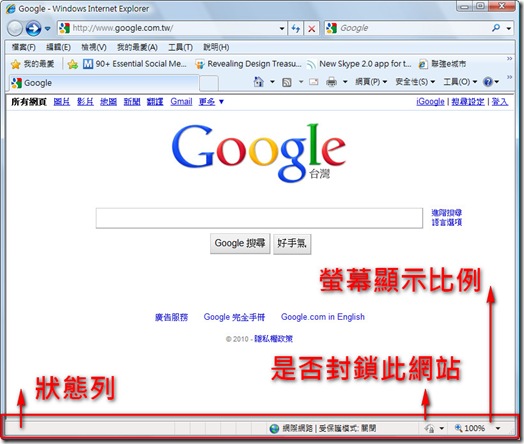Click the Refresh icon beside the address bar
The height and width of the screenshot is (444, 524).
295,29
